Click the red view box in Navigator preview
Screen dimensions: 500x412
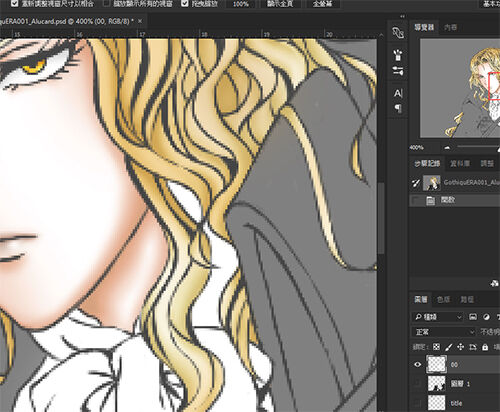coord(494,86)
